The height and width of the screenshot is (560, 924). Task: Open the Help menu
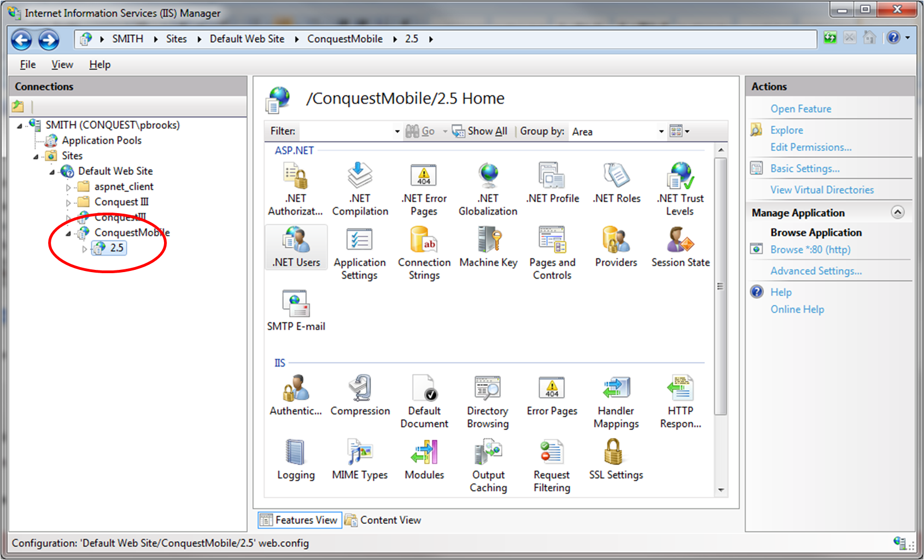[x=100, y=64]
